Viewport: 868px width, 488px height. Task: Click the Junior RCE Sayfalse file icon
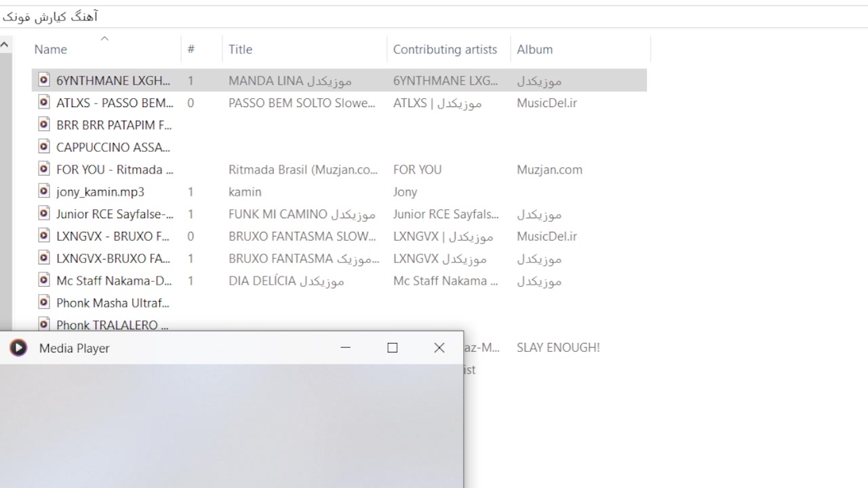[44, 213]
